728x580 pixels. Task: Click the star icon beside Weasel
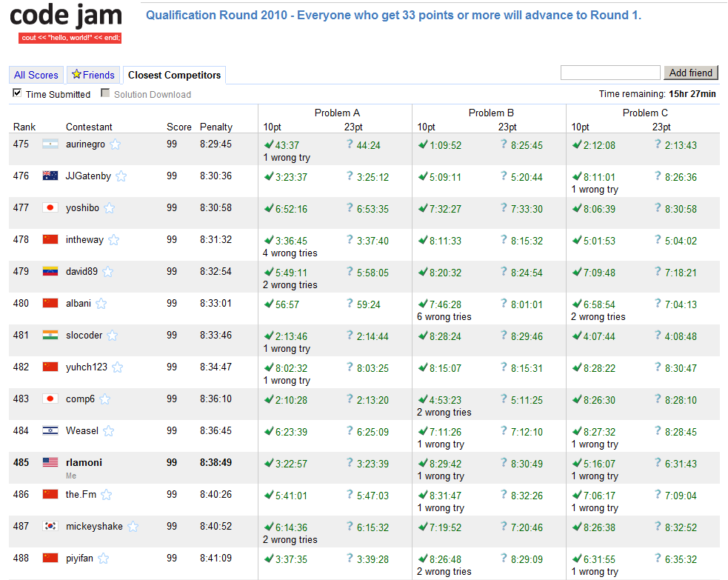(109, 431)
